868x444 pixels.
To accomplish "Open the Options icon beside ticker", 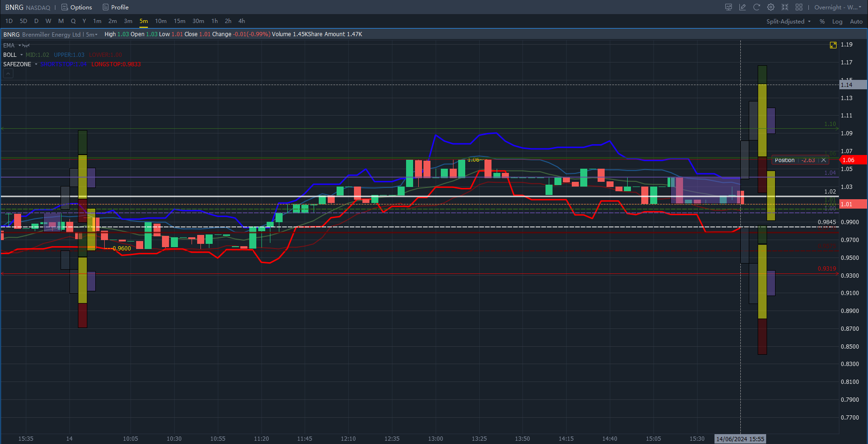I will [x=77, y=7].
